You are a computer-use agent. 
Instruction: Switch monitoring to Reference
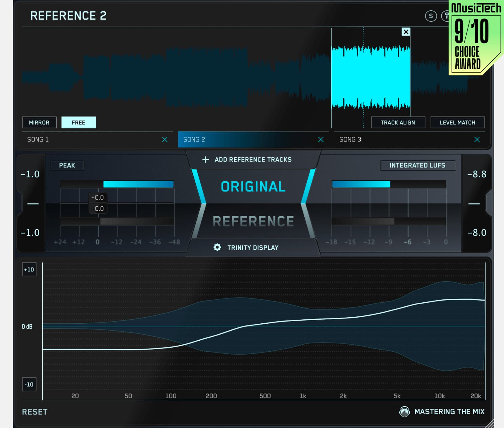click(253, 221)
